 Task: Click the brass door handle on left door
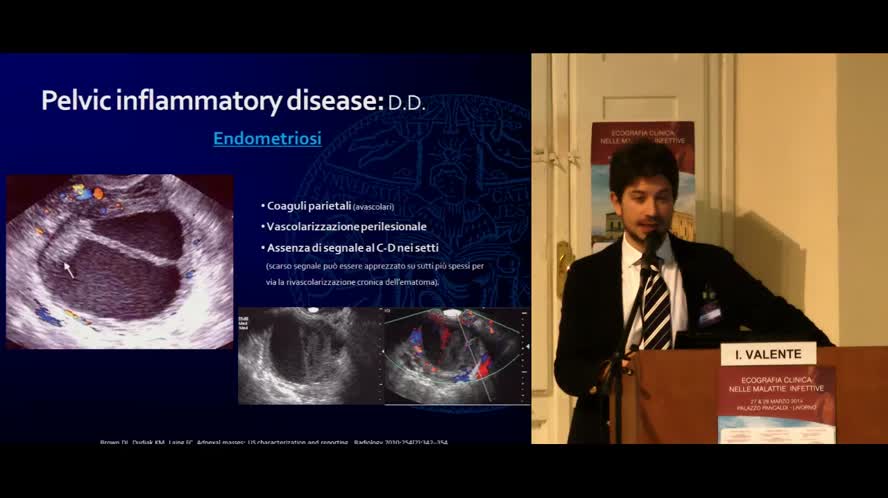pyautogui.click(x=564, y=260)
